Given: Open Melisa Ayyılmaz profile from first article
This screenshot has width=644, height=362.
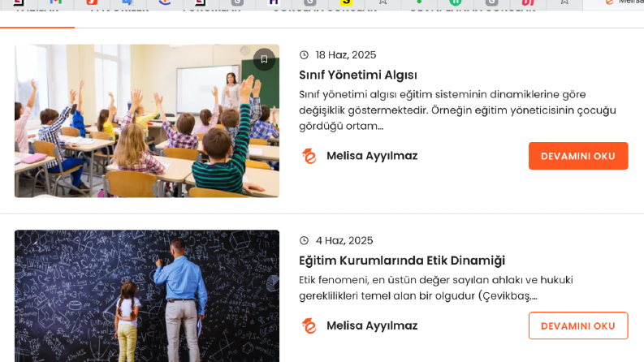Looking at the screenshot, I should point(372,156).
